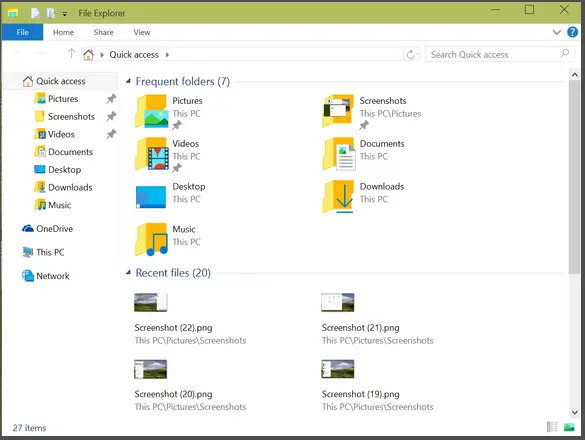Click the New folder quick access toolbar icon
Viewport: 585px width, 440px height.
pyautogui.click(x=51, y=13)
